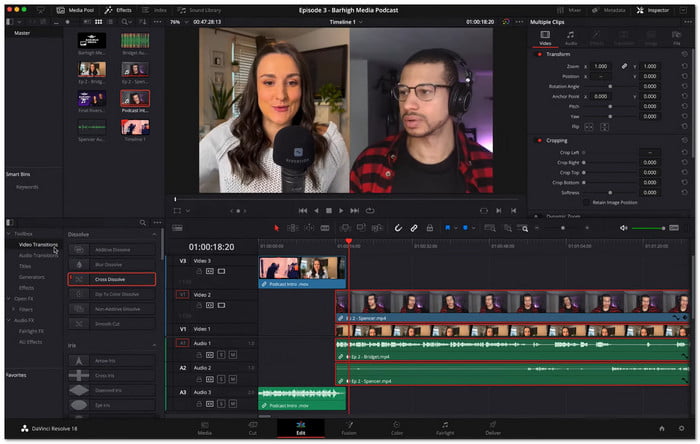Image resolution: width=700 pixels, height=444 pixels.
Task: Open the Effects panel button
Action: [118, 10]
